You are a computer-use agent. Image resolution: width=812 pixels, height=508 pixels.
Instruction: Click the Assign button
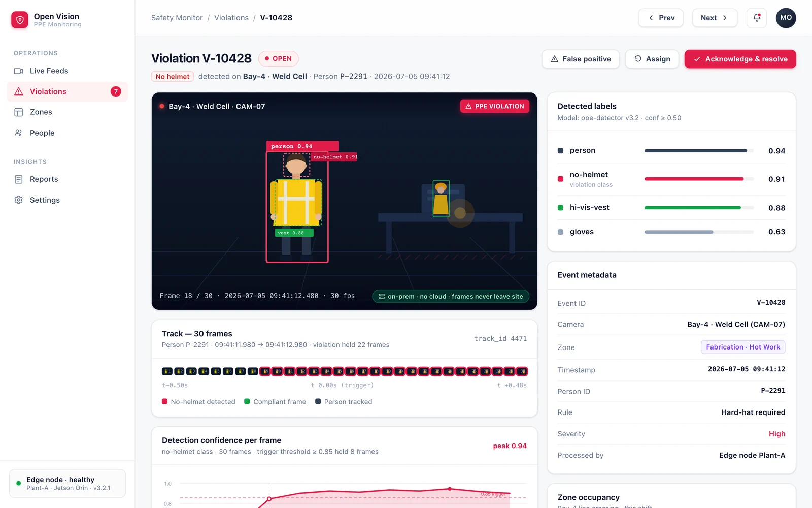tap(652, 59)
